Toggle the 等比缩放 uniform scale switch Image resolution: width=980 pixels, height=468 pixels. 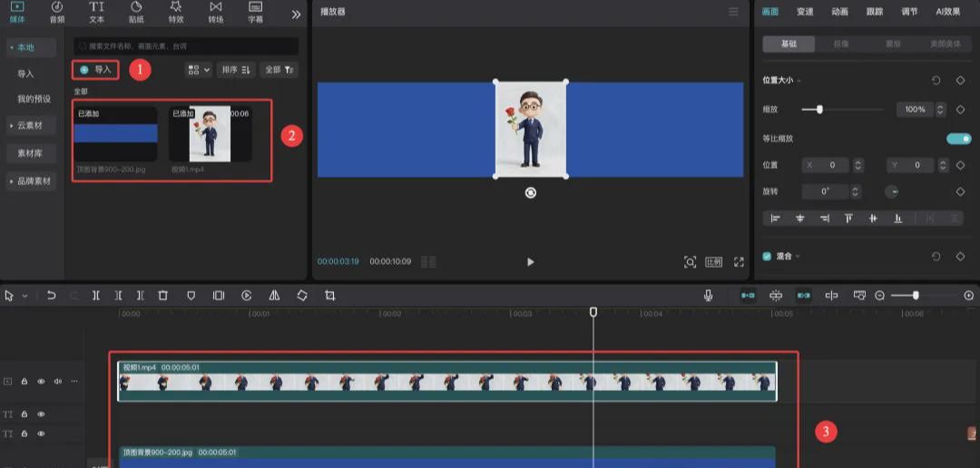[958, 139]
